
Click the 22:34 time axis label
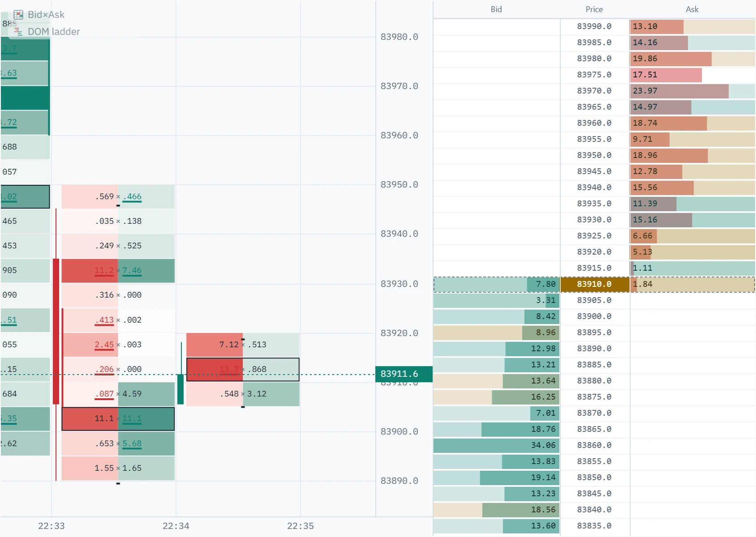[176, 526]
